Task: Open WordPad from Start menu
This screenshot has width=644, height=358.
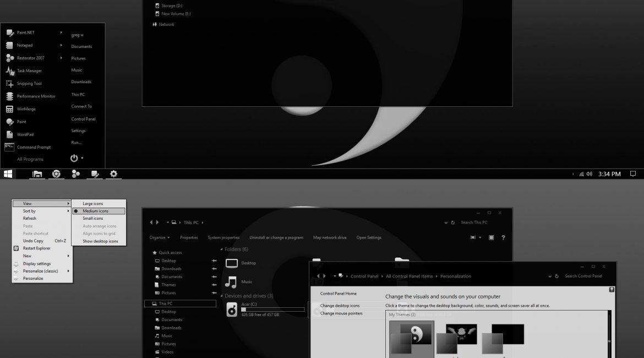Action: pos(25,134)
